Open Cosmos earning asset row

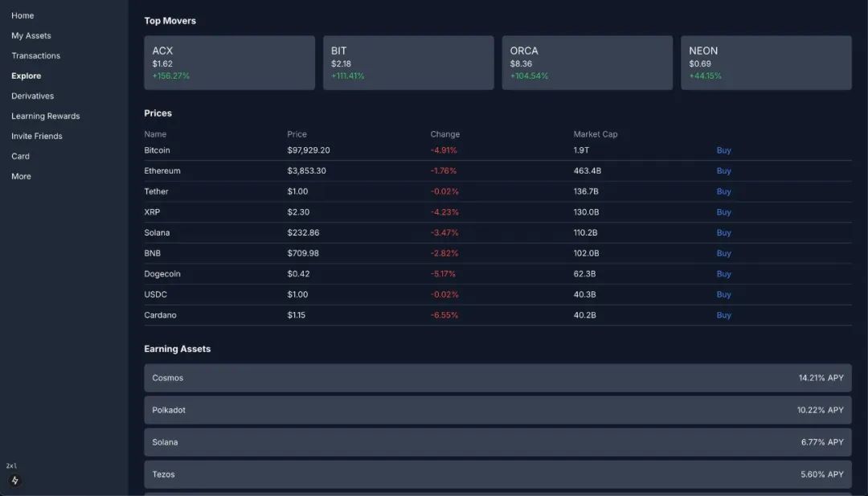point(497,378)
